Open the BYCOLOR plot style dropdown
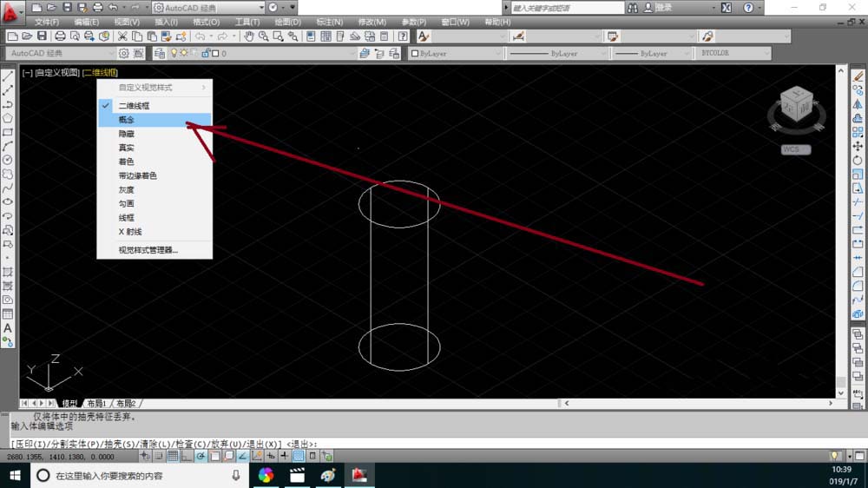 766,54
